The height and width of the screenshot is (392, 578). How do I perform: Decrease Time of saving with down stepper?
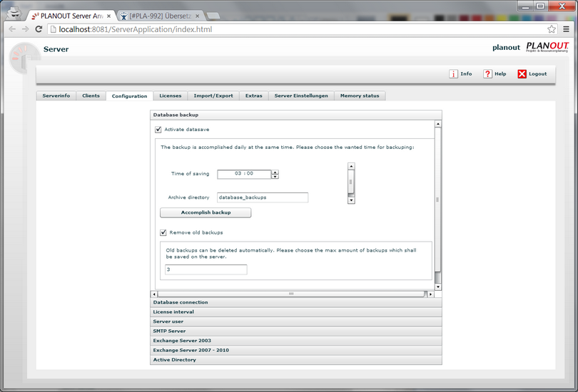pyautogui.click(x=275, y=177)
